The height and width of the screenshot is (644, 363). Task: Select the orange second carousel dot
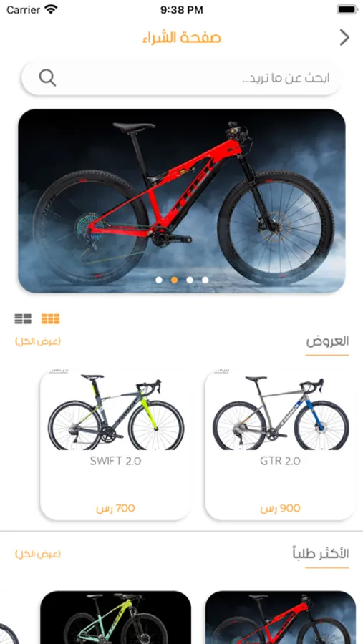coord(174,280)
